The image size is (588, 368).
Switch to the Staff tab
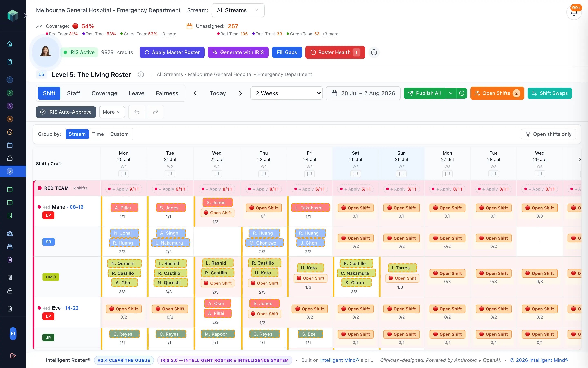73,93
